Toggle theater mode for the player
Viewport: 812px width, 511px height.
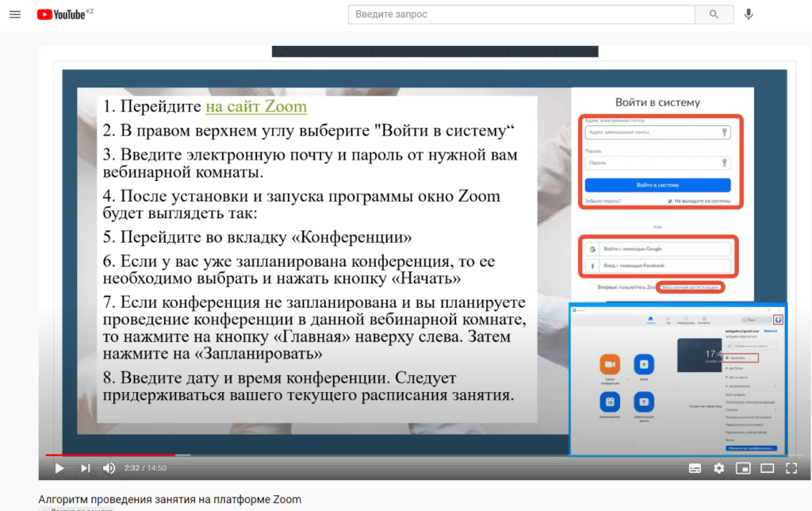click(767, 468)
